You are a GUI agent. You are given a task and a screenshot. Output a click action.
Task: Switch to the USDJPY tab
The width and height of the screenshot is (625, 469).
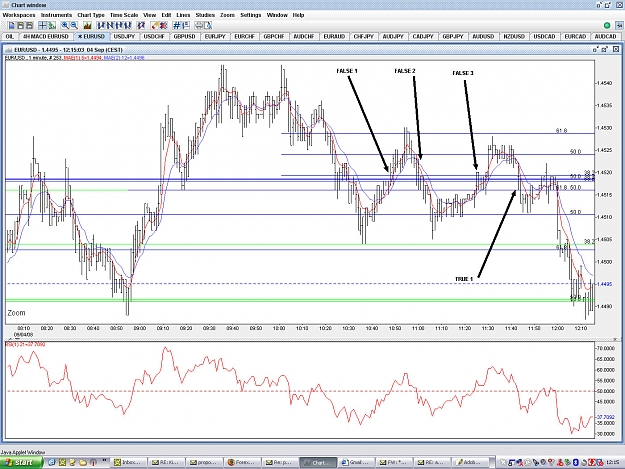(x=124, y=36)
